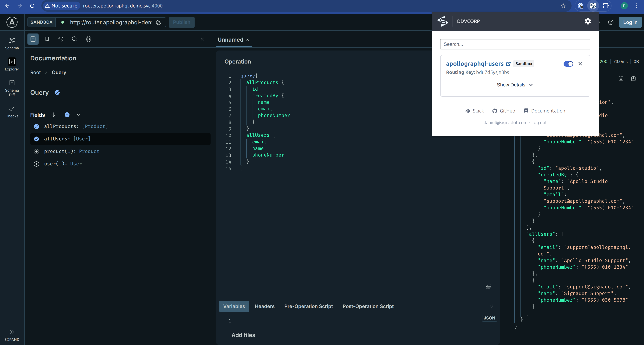Open the bookmarks (operation collections) icon
This screenshot has height=345, width=644.
47,39
